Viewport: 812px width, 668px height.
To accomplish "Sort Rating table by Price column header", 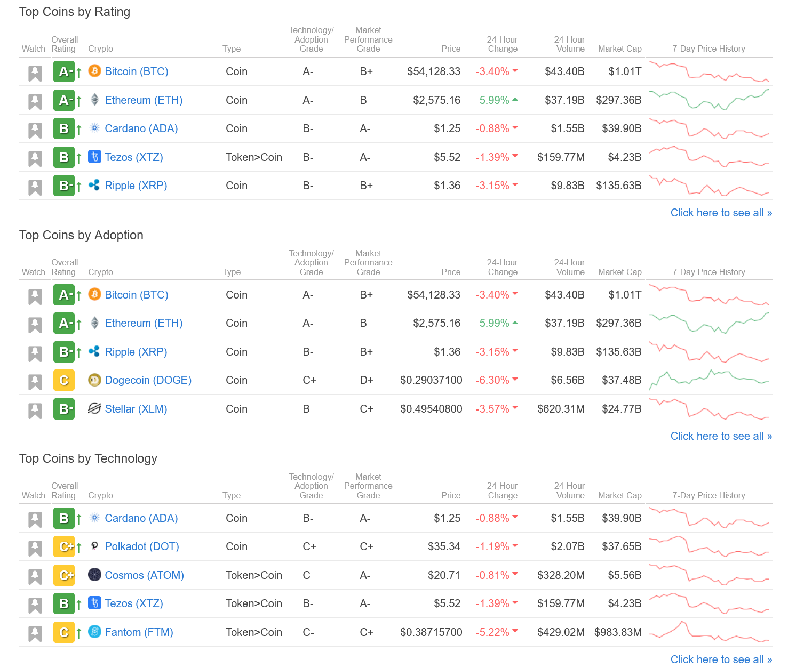I will tap(451, 49).
